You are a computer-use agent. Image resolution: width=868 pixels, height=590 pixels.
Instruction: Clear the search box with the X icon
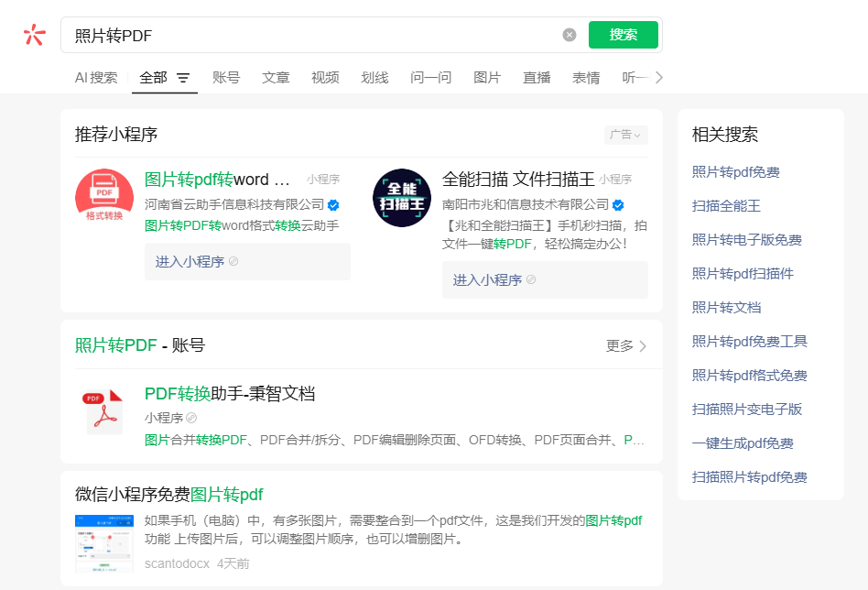[570, 35]
